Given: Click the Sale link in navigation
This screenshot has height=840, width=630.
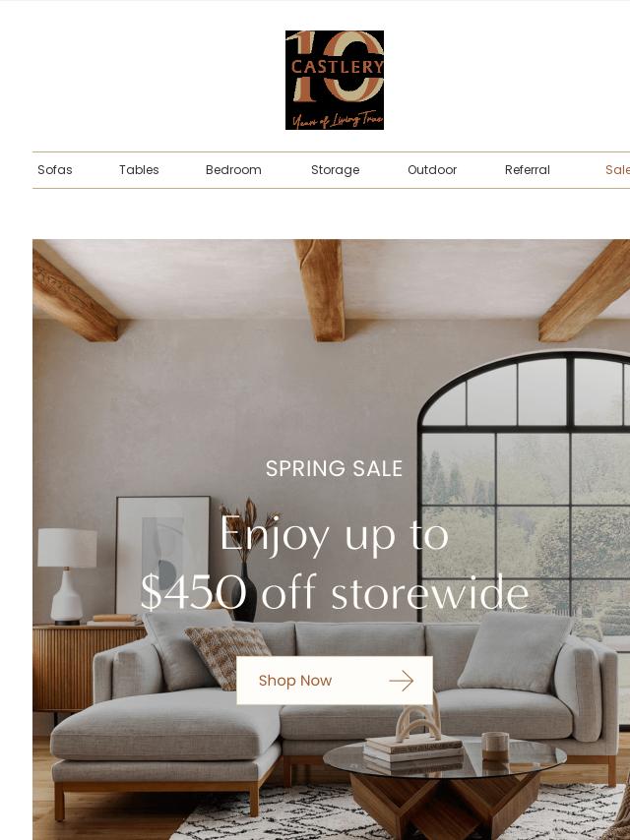Looking at the screenshot, I should pos(617,170).
